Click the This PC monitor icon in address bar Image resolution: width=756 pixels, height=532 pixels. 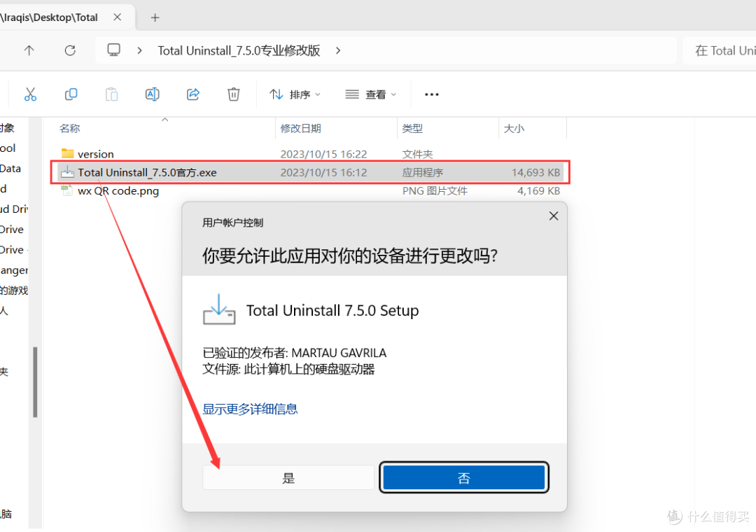tap(114, 50)
